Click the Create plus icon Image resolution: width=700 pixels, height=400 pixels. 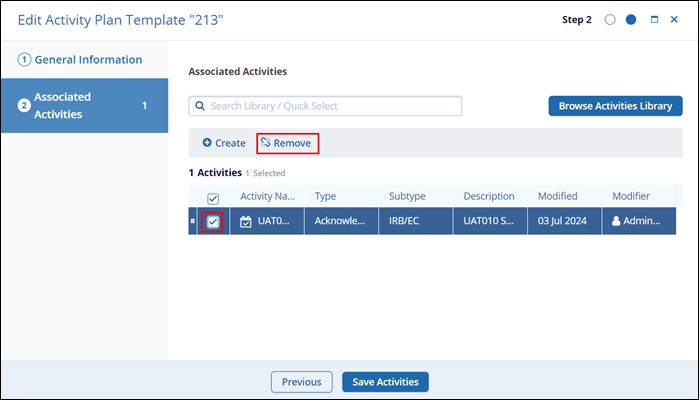point(207,143)
